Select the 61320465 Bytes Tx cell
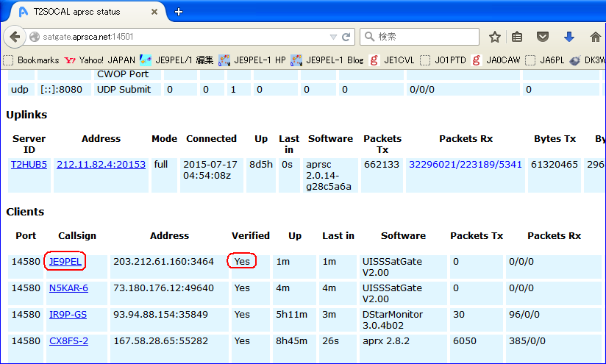The height and width of the screenshot is (364, 606). (x=555, y=175)
